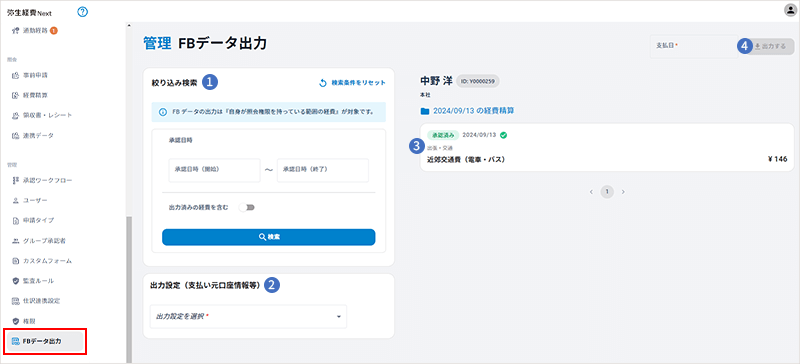Go to next page with right chevron
This screenshot has height=364, width=800.
click(623, 192)
